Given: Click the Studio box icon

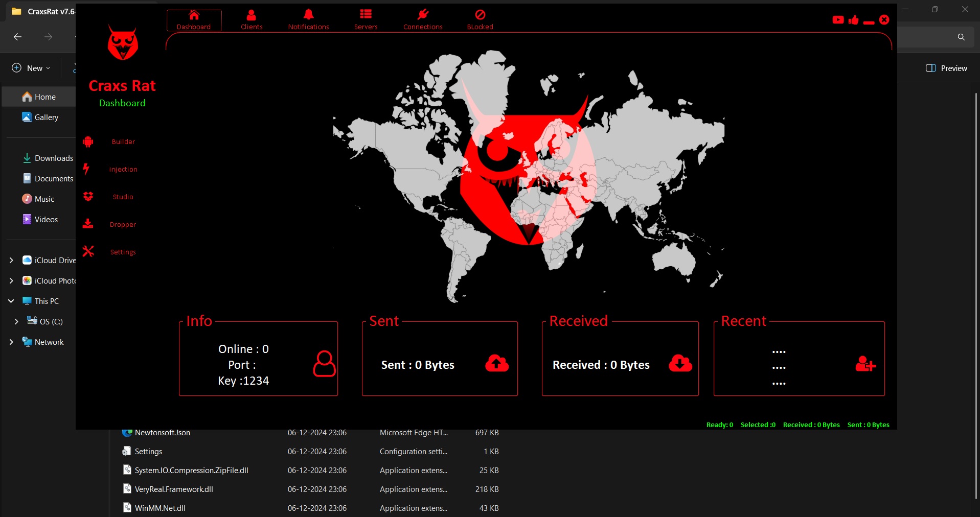Looking at the screenshot, I should (x=88, y=196).
